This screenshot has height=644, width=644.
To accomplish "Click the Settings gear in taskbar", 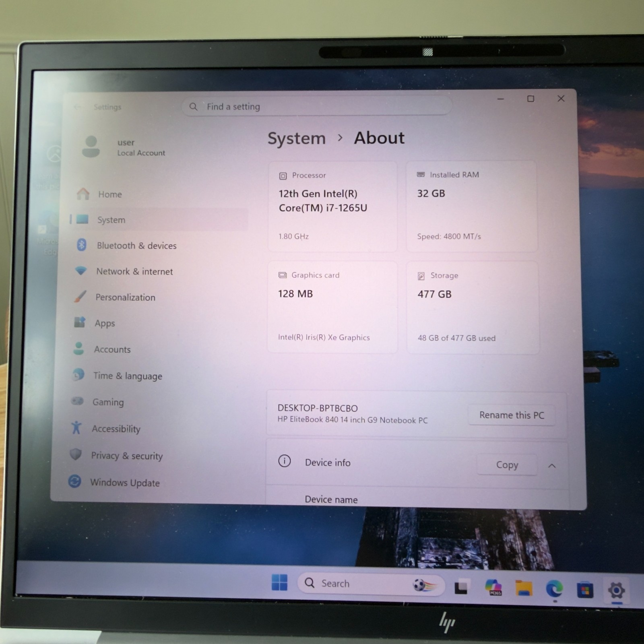I will click(x=616, y=591).
